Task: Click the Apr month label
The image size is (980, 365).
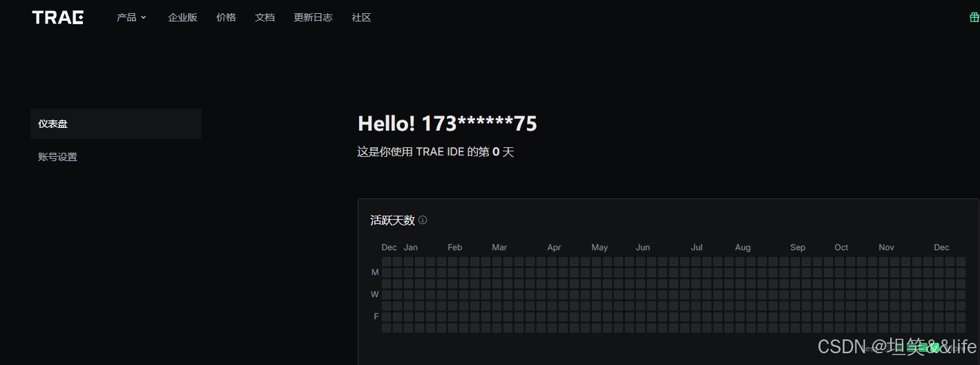Action: [554, 247]
